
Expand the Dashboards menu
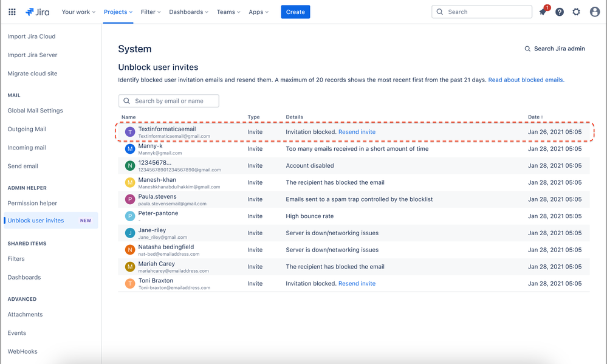188,12
